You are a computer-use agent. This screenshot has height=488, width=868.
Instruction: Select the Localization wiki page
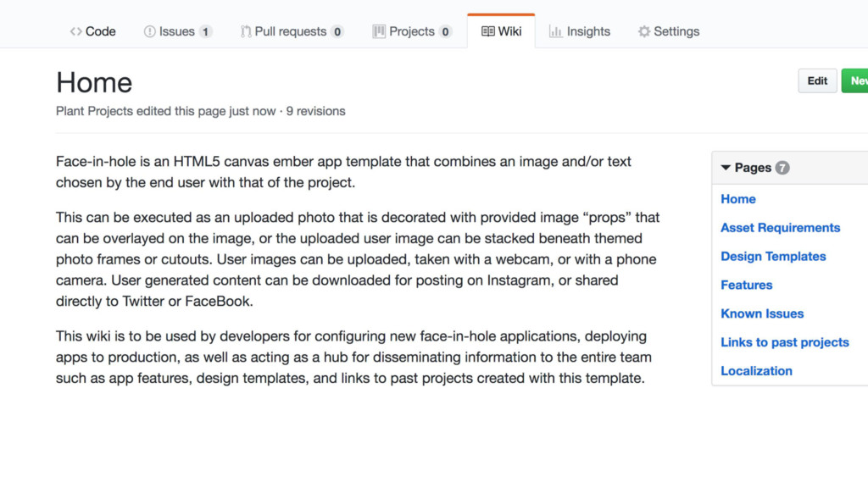(756, 371)
